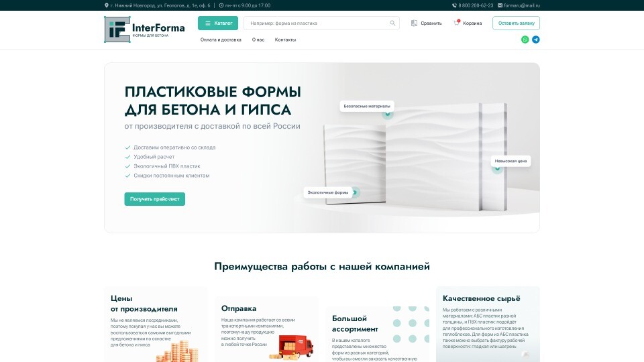The height and width of the screenshot is (362, 644).
Task: Click checkmark next to Удобный расчет
Action: (127, 157)
